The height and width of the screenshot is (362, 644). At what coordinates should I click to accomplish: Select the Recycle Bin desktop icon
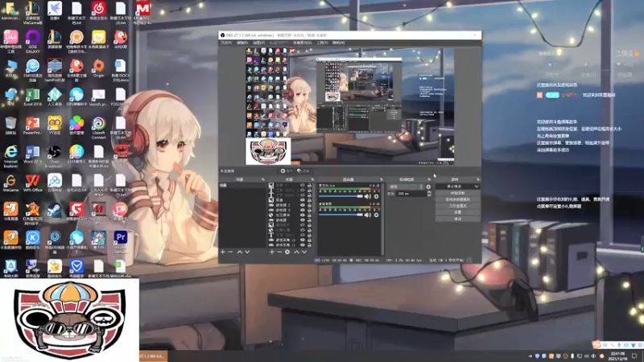coord(10,125)
